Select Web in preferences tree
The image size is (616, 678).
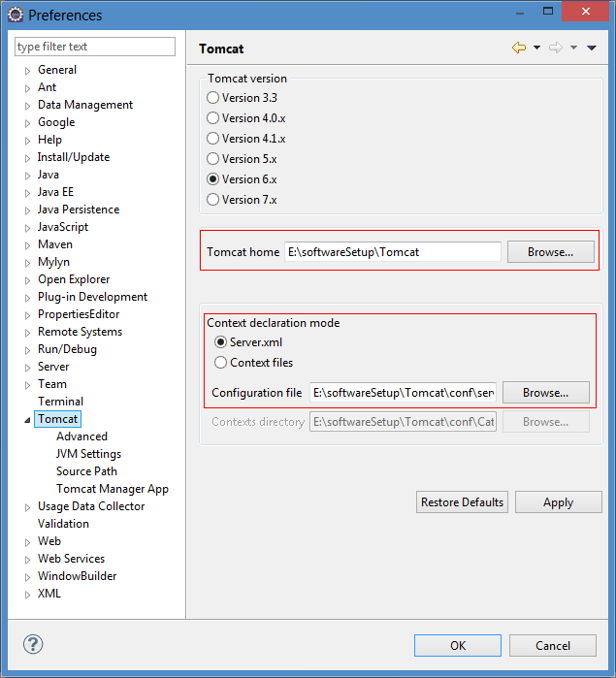click(49, 541)
